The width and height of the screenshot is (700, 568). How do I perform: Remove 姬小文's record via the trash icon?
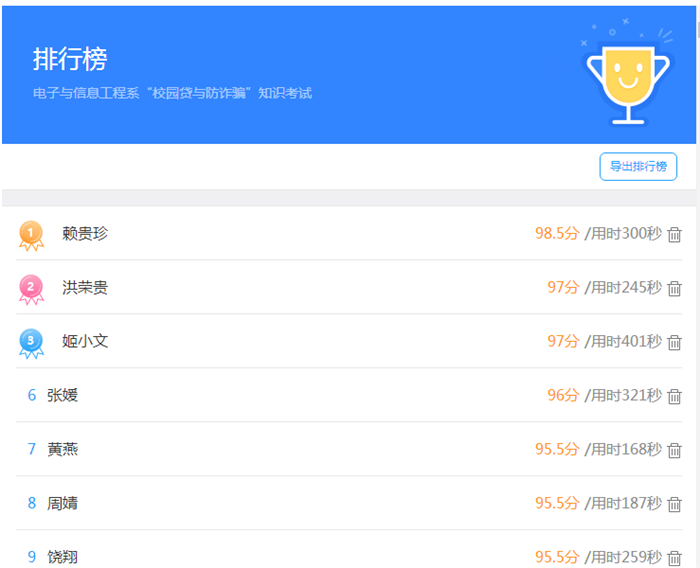[674, 343]
